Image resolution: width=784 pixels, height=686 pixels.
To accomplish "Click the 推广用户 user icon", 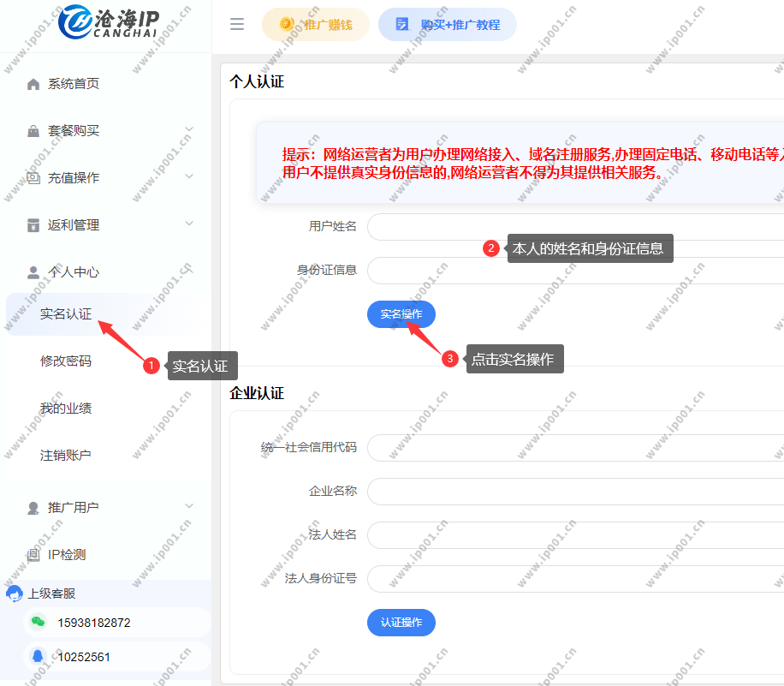I will tap(33, 508).
